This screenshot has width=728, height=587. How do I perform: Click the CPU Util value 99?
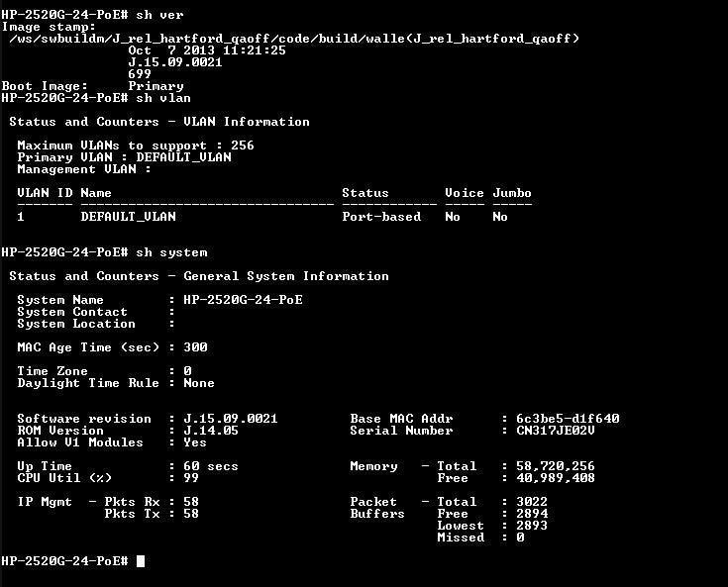pos(191,478)
